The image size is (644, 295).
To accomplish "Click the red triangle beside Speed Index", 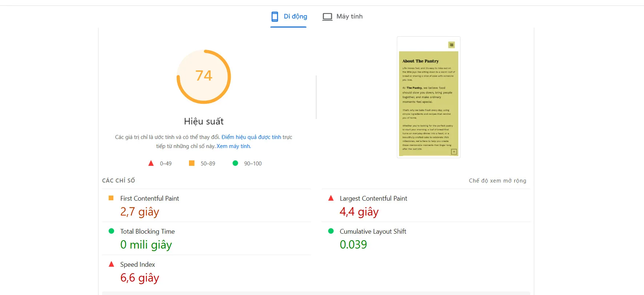I will pos(112,264).
